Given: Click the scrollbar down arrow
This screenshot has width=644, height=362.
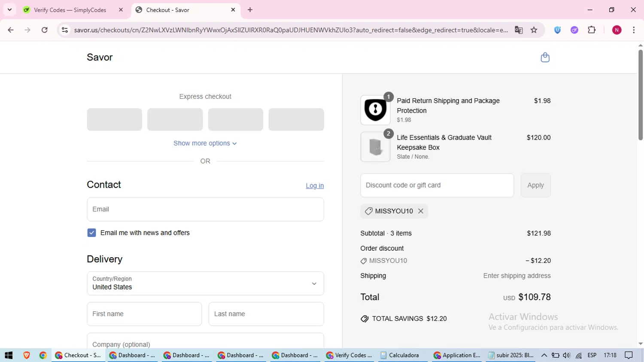Looking at the screenshot, I should 641,344.
